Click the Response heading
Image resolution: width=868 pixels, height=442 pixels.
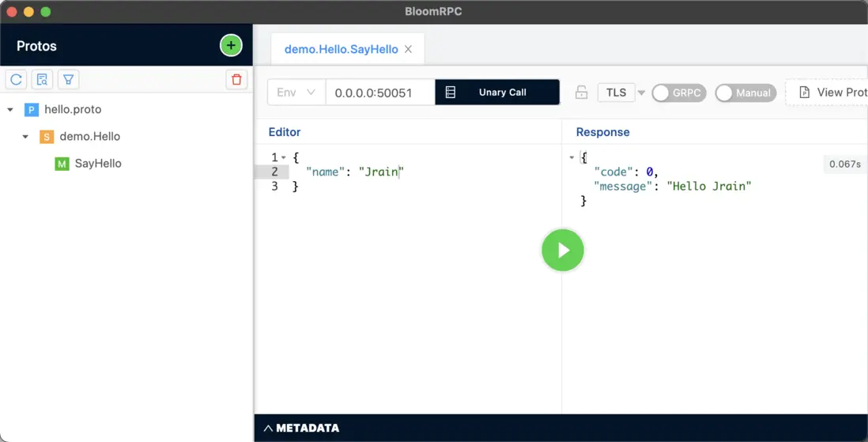pos(603,132)
